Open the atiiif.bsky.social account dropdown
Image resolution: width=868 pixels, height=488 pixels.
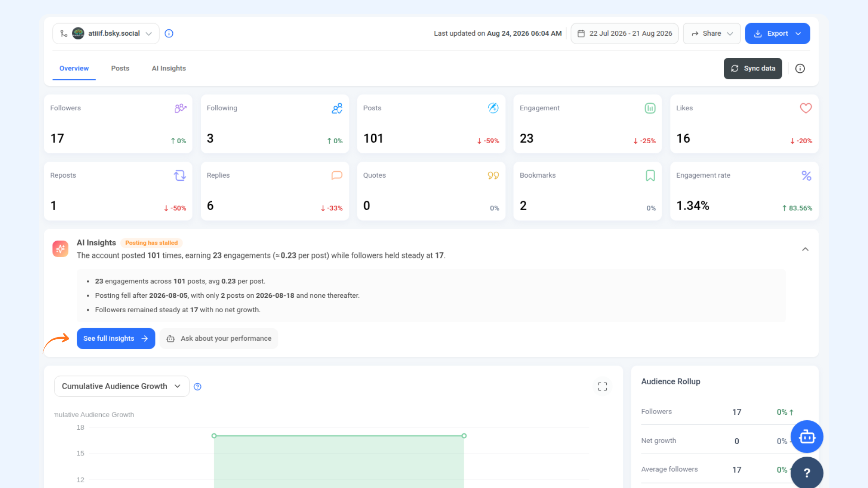[x=106, y=33]
